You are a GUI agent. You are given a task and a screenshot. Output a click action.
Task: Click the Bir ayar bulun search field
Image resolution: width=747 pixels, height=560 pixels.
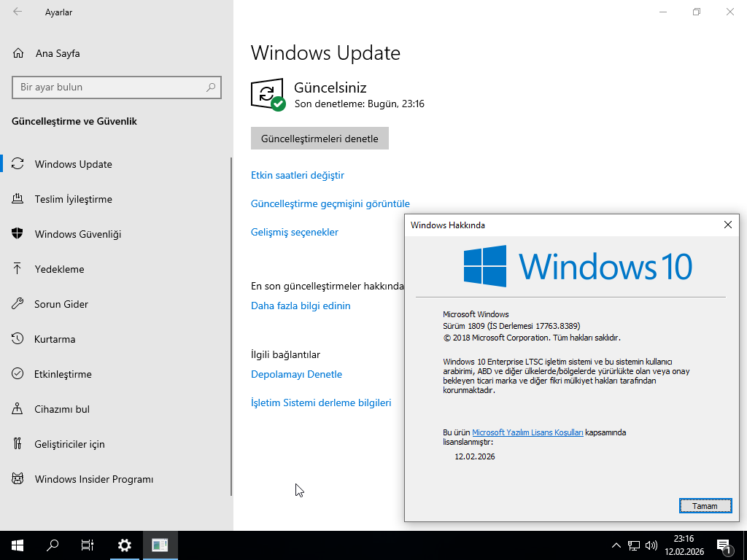117,87
